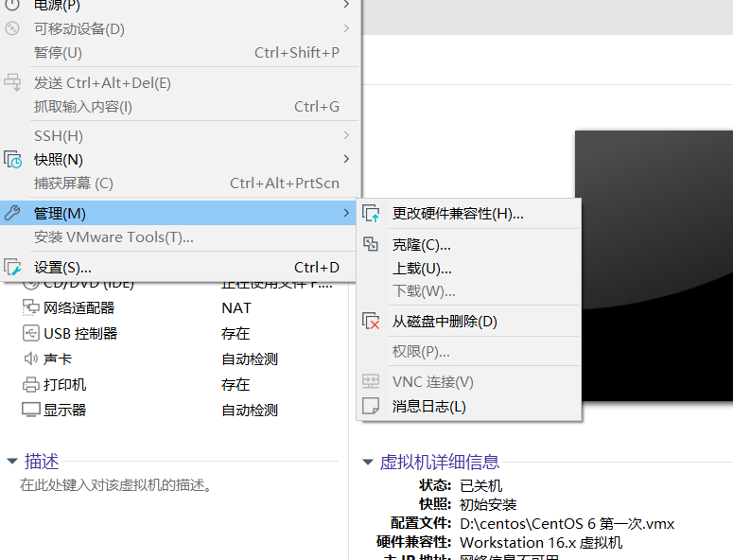
Task: Click the USB controller device icon
Action: (x=31, y=333)
